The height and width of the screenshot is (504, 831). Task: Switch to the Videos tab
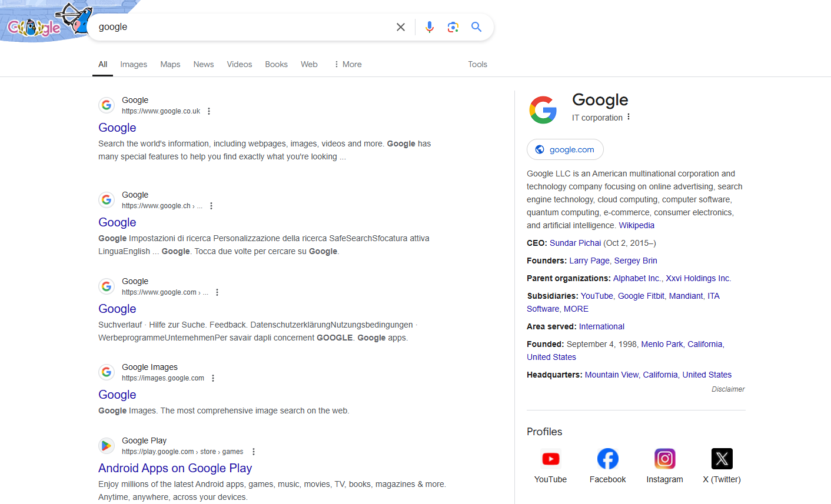click(240, 65)
